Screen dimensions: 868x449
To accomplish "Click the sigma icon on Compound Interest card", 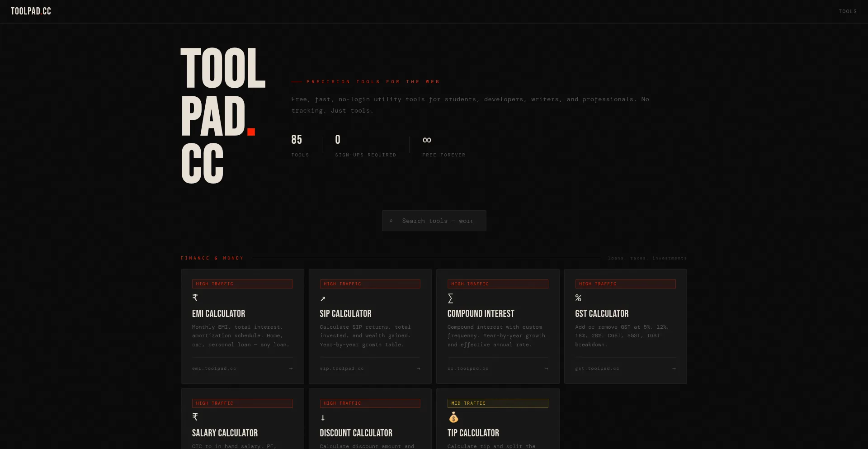I will click(x=450, y=298).
